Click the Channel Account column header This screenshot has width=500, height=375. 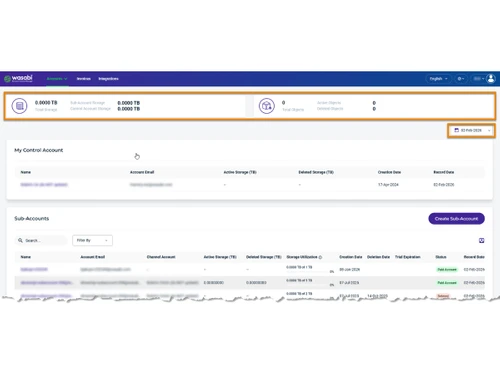(x=161, y=257)
